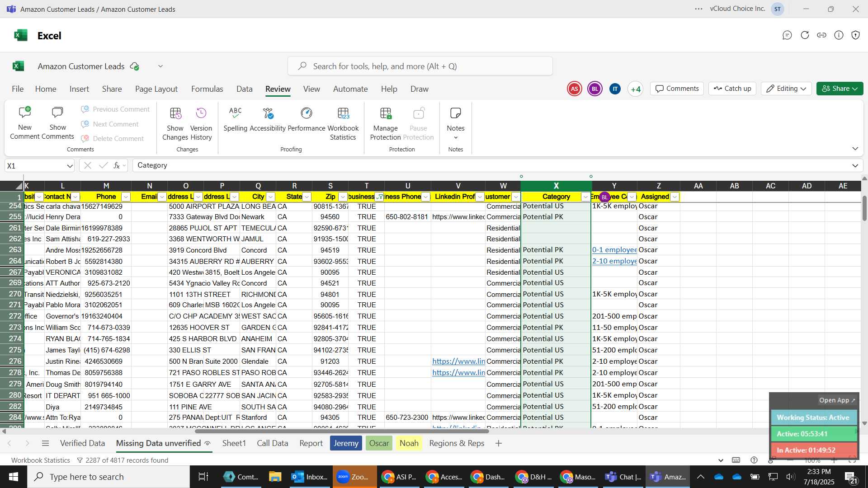Click Open App in the tracker widget
The height and width of the screenshot is (488, 868).
point(837,400)
